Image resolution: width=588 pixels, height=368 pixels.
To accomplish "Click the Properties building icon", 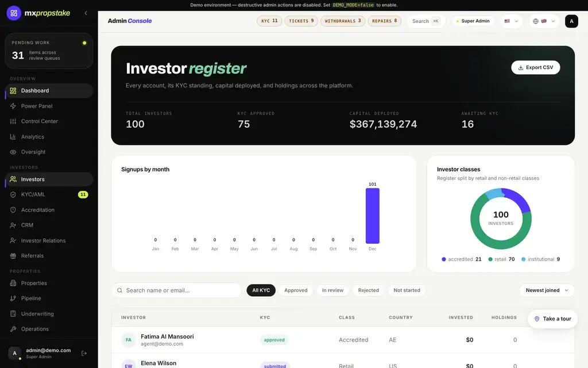I will click(x=13, y=283).
